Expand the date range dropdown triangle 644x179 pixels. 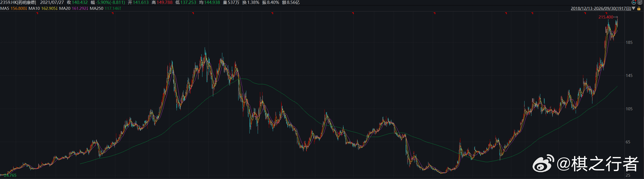[633, 8]
